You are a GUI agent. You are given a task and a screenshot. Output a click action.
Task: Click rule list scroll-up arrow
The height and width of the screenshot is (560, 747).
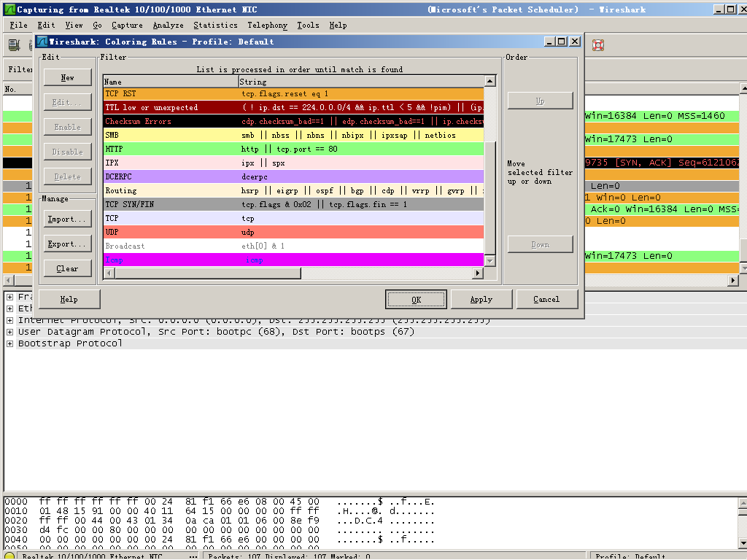coord(490,82)
